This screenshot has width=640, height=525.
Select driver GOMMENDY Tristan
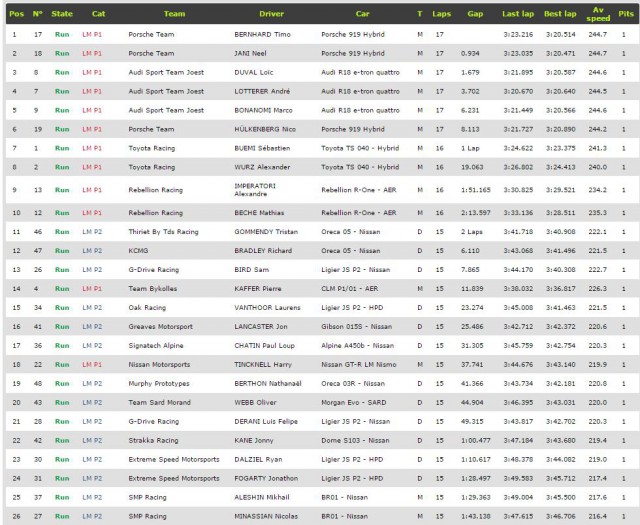click(266, 232)
